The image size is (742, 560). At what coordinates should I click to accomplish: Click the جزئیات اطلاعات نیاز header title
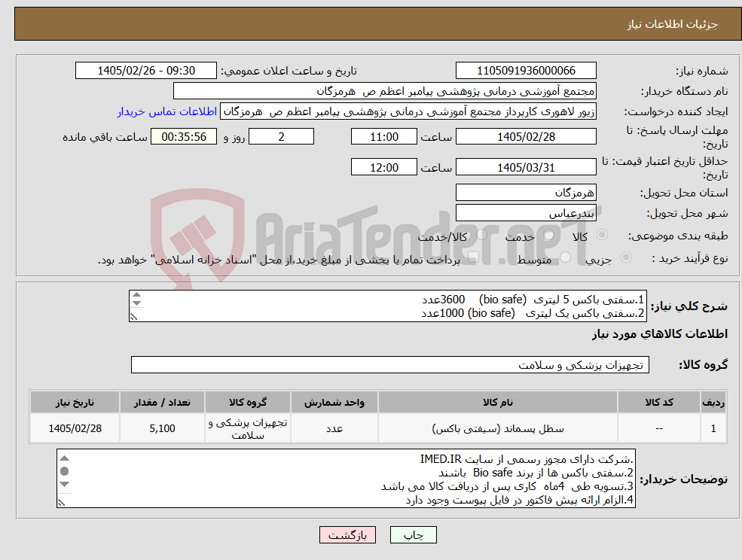(x=673, y=24)
